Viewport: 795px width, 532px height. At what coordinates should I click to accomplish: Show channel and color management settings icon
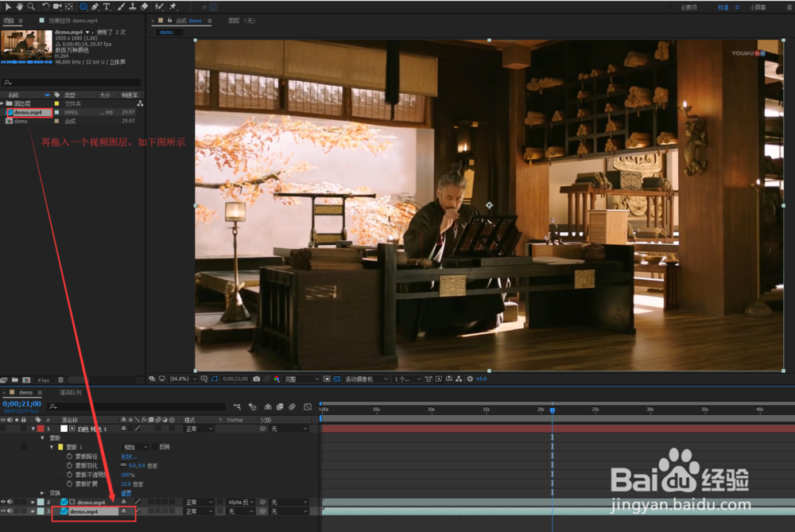coord(277,379)
